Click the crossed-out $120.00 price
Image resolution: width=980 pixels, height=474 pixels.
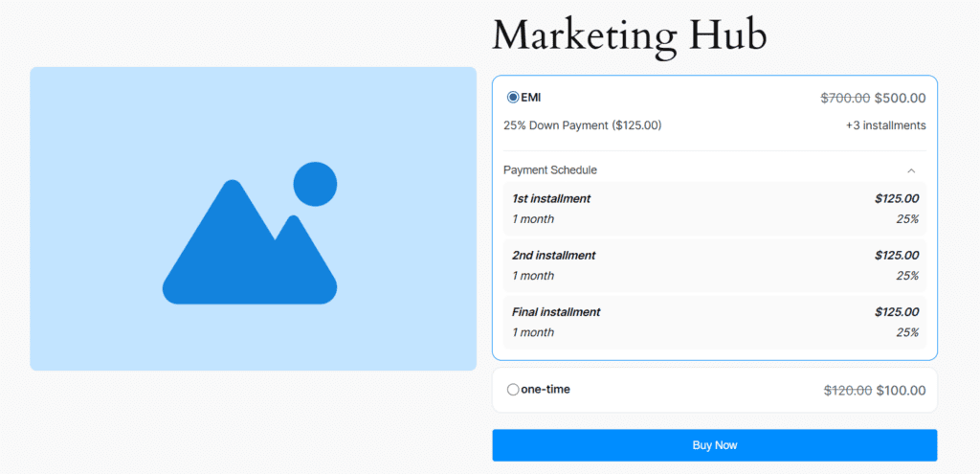coord(847,390)
